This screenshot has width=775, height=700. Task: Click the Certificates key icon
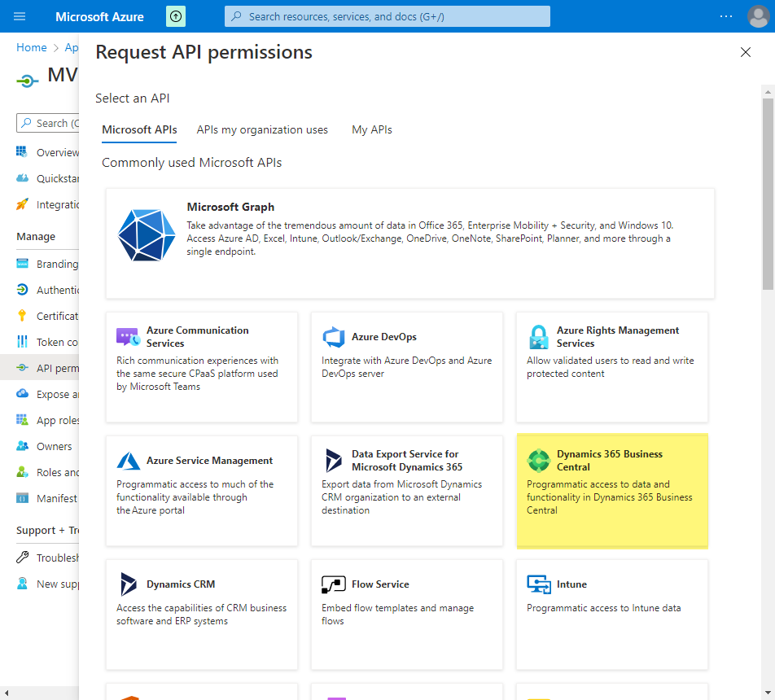22,315
